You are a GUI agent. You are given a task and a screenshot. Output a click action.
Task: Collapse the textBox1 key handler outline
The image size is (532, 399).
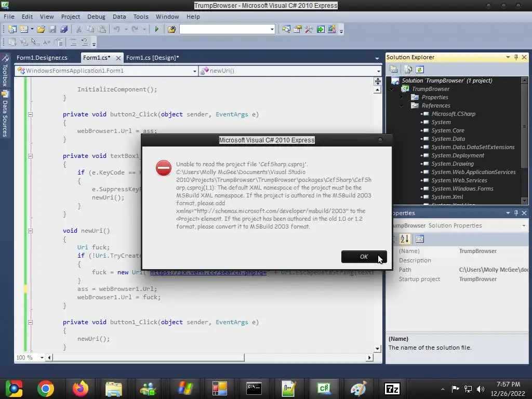[30, 156]
